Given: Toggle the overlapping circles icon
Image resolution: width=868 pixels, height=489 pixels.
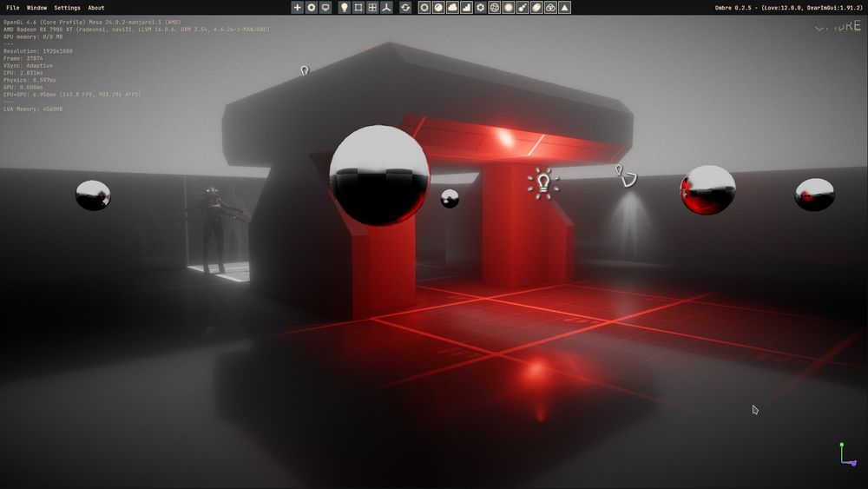Looking at the screenshot, I should point(551,7).
